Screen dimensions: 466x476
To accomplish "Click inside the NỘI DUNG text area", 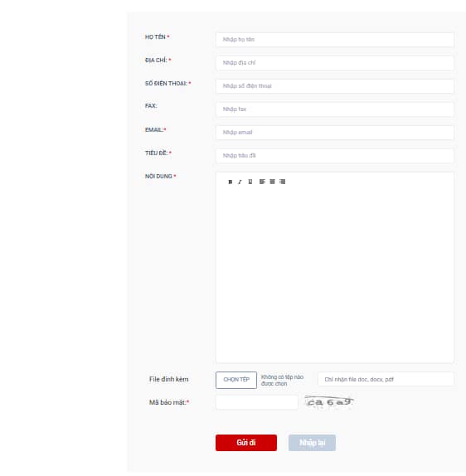I will tap(335, 273).
